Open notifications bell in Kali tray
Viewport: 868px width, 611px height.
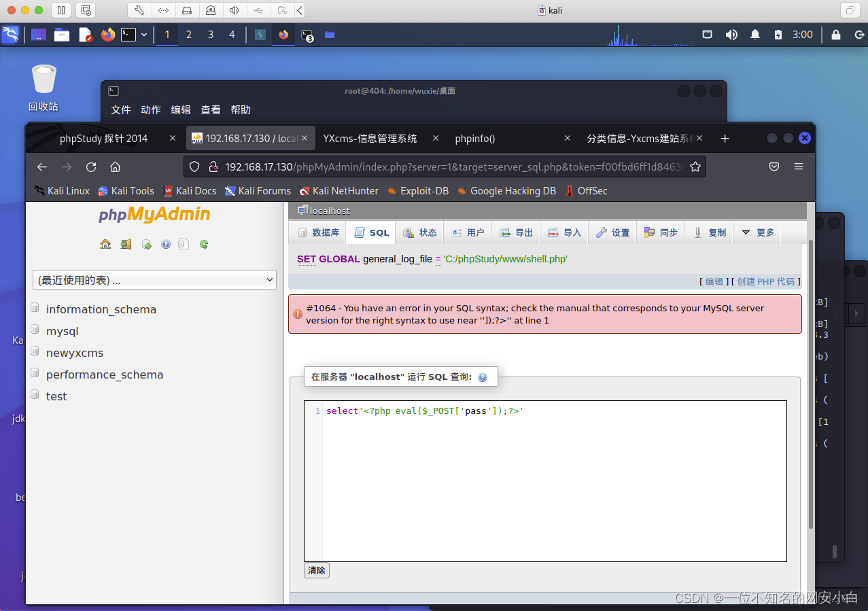pyautogui.click(x=755, y=35)
